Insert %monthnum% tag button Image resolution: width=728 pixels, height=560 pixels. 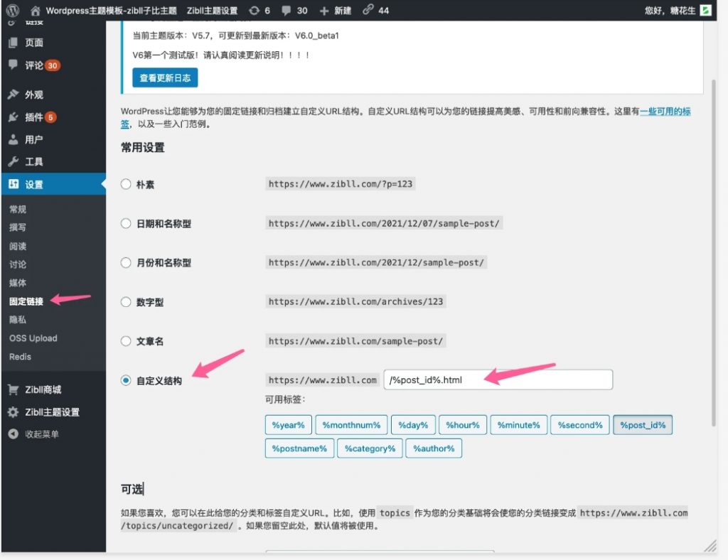click(x=351, y=425)
